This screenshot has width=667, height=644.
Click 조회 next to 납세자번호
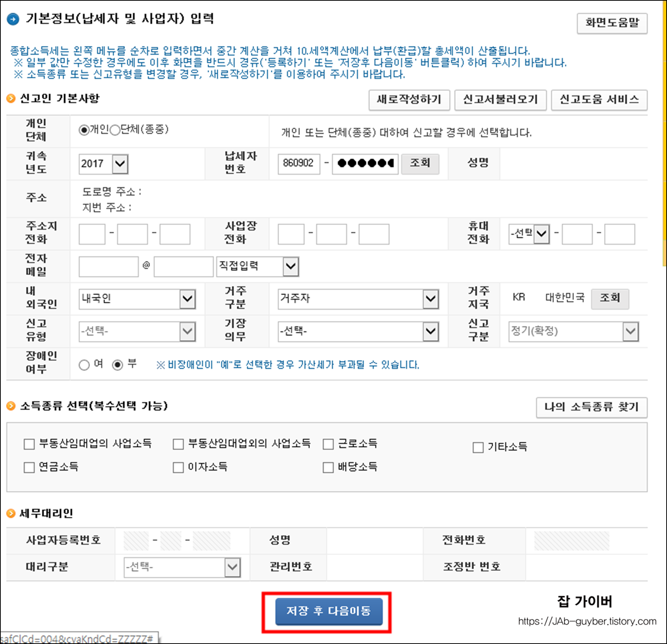pyautogui.click(x=420, y=164)
